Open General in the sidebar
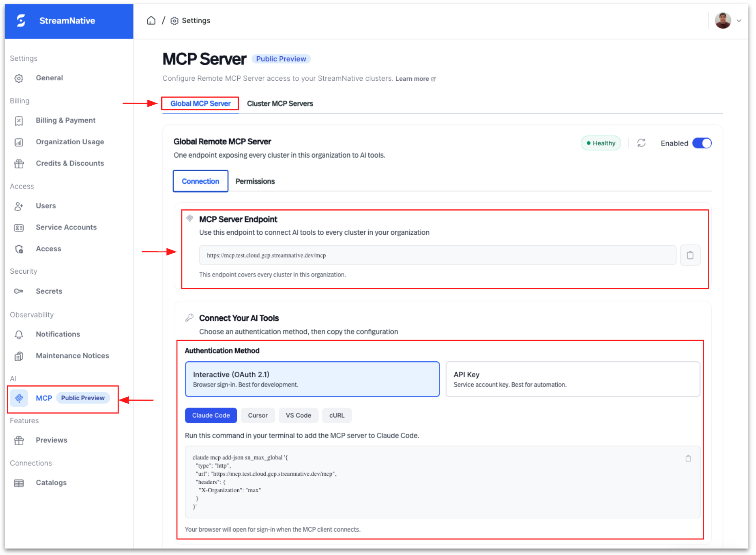The width and height of the screenshot is (756, 555). (x=49, y=78)
